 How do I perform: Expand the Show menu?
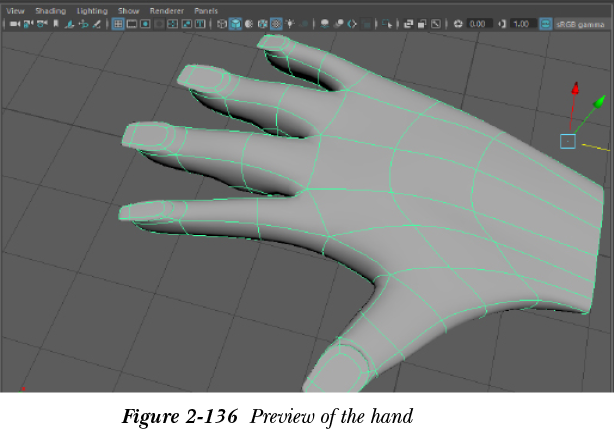click(x=129, y=10)
